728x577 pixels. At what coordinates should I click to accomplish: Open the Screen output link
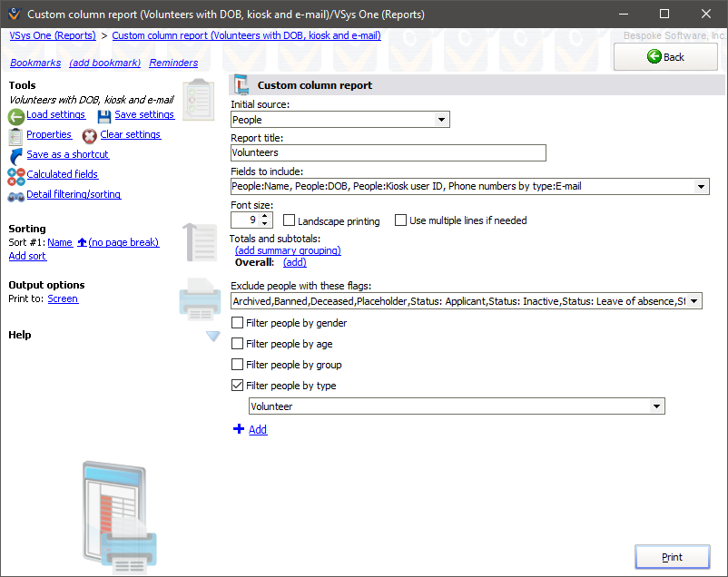click(x=63, y=298)
